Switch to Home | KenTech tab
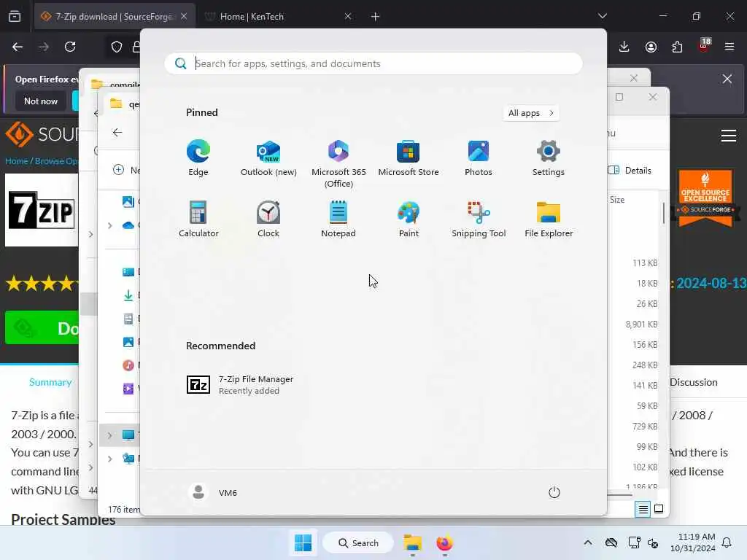 click(278, 16)
